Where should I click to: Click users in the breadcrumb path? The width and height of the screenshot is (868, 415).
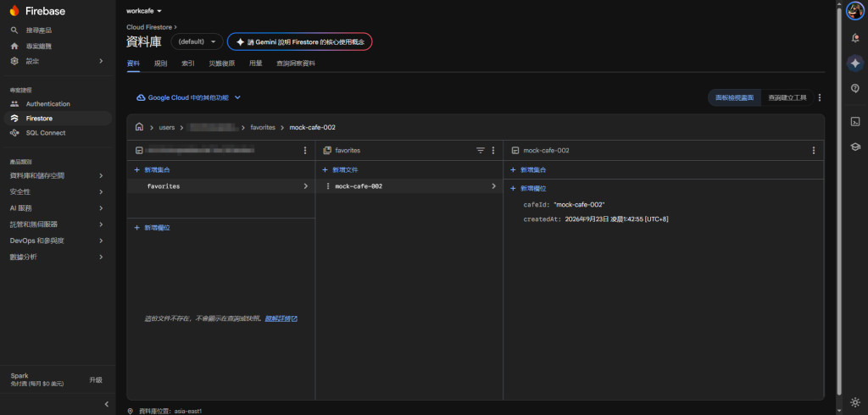tap(167, 127)
